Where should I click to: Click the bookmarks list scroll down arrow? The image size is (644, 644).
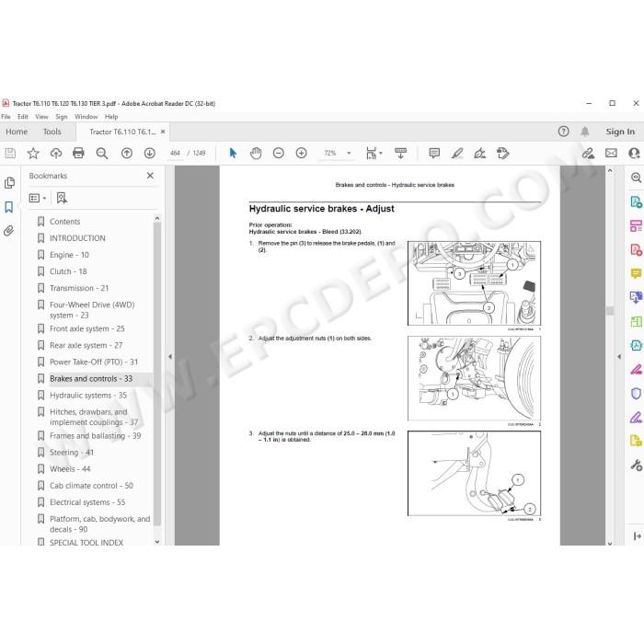click(x=157, y=542)
